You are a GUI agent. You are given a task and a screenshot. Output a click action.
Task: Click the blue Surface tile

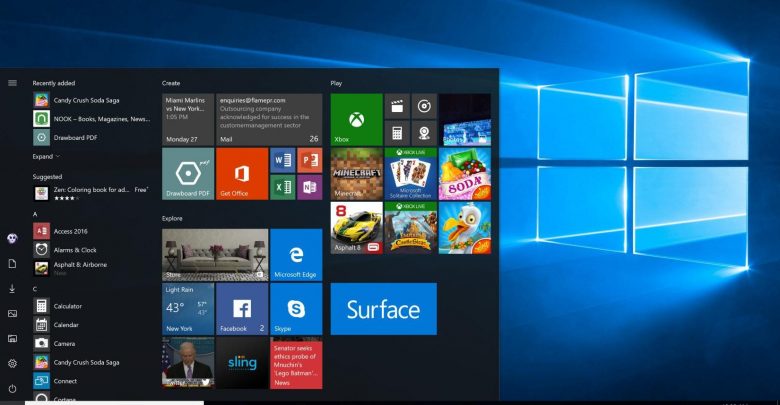384,309
